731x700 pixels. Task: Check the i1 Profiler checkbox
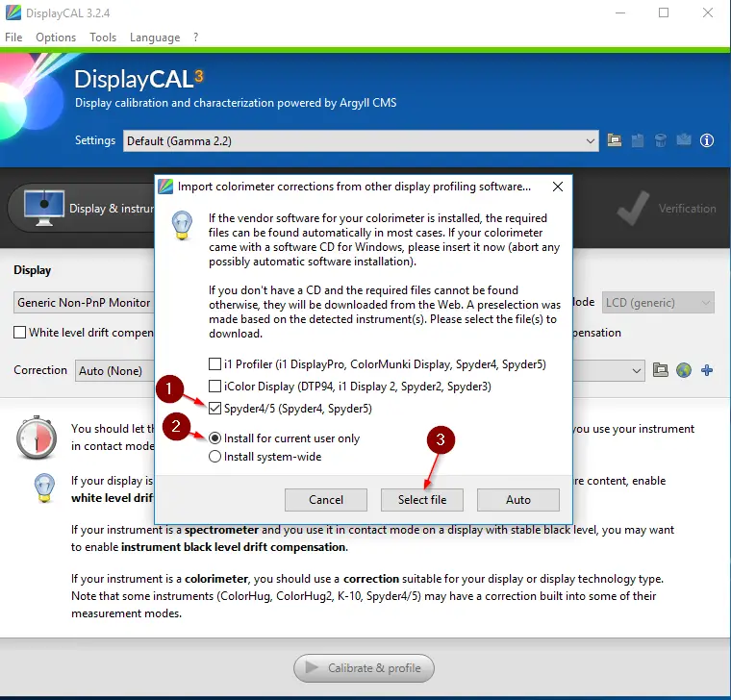(x=214, y=364)
